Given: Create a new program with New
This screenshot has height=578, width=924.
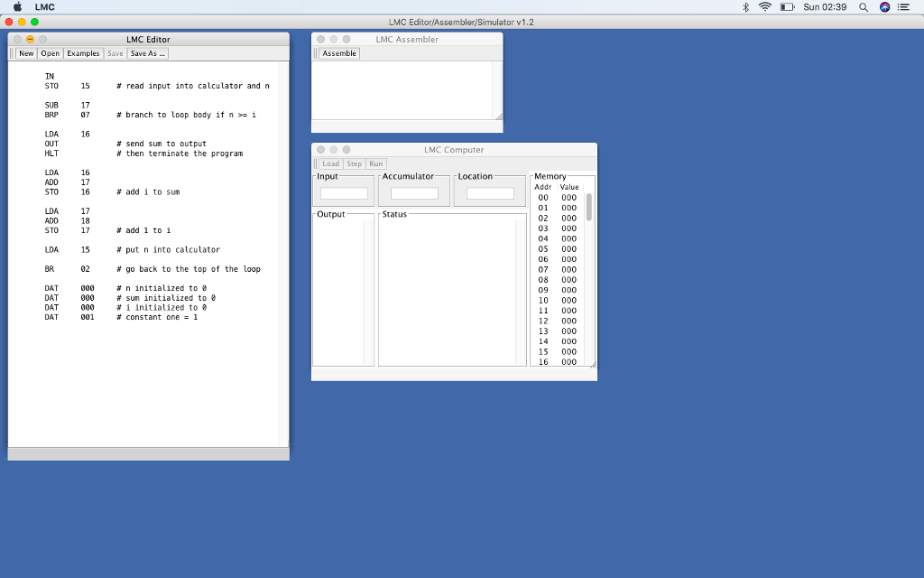Looking at the screenshot, I should [x=25, y=52].
